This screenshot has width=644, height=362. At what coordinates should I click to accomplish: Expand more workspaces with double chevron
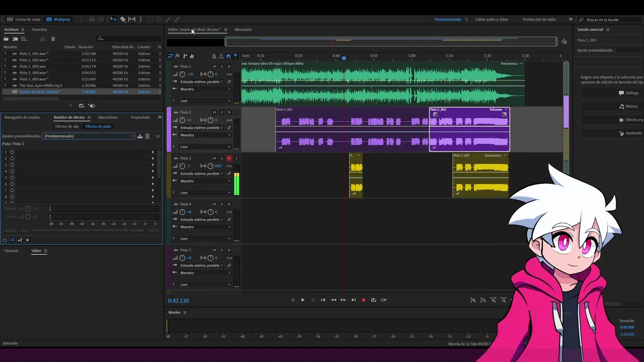(x=571, y=19)
